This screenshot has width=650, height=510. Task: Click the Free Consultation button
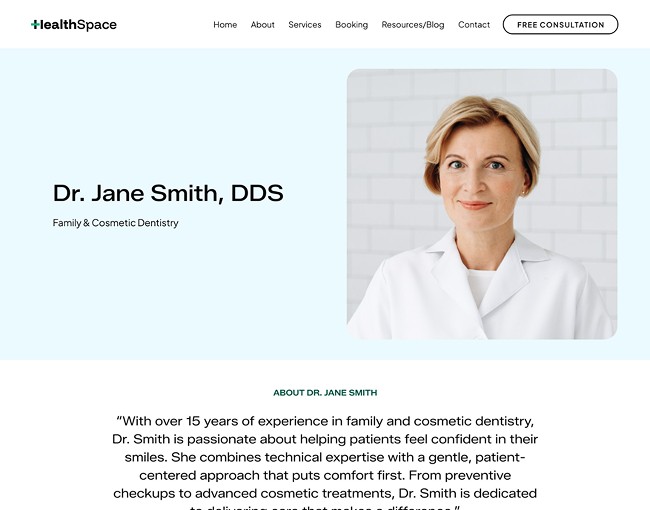pos(560,24)
